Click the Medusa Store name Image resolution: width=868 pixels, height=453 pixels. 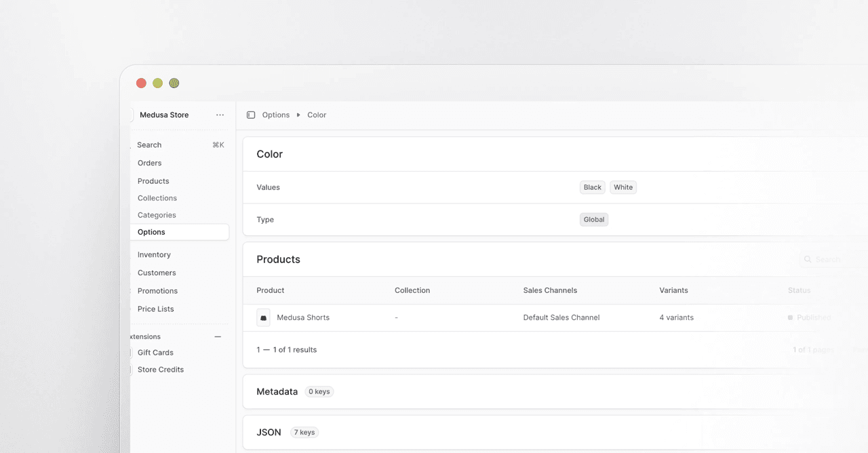[164, 115]
